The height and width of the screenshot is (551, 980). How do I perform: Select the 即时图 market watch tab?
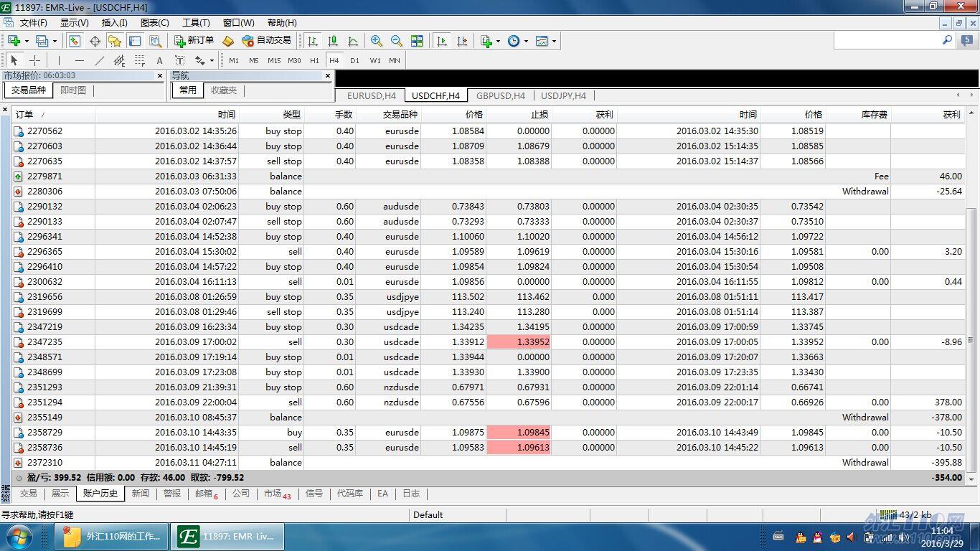tap(73, 90)
